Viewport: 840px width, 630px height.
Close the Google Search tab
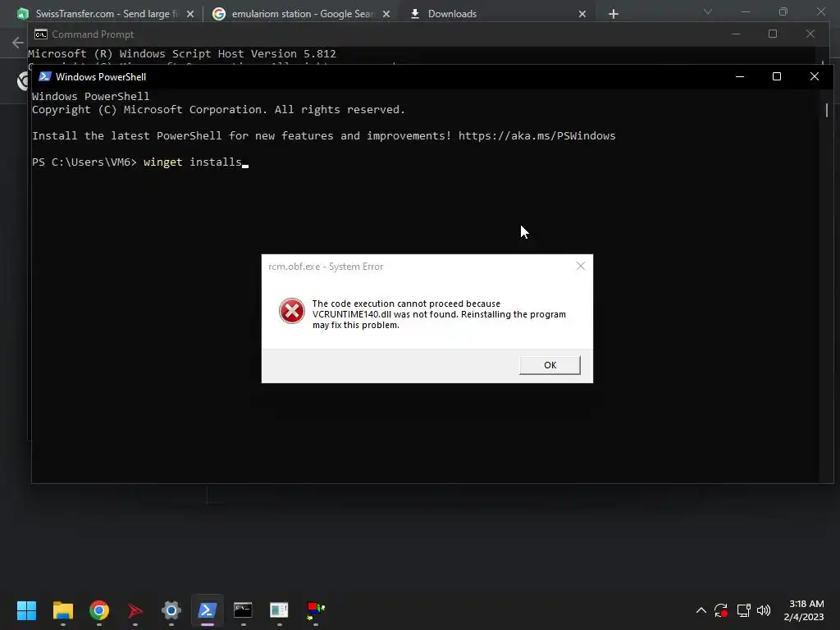click(x=386, y=14)
